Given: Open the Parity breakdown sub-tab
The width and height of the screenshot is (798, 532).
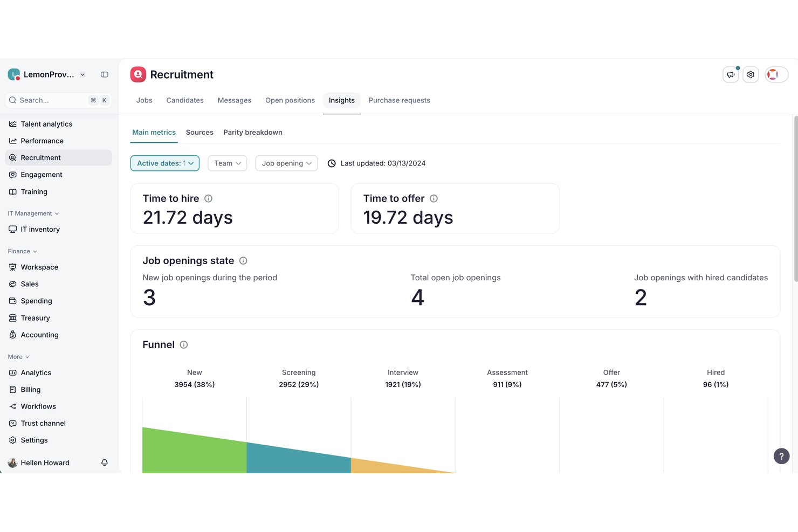Looking at the screenshot, I should click(253, 133).
